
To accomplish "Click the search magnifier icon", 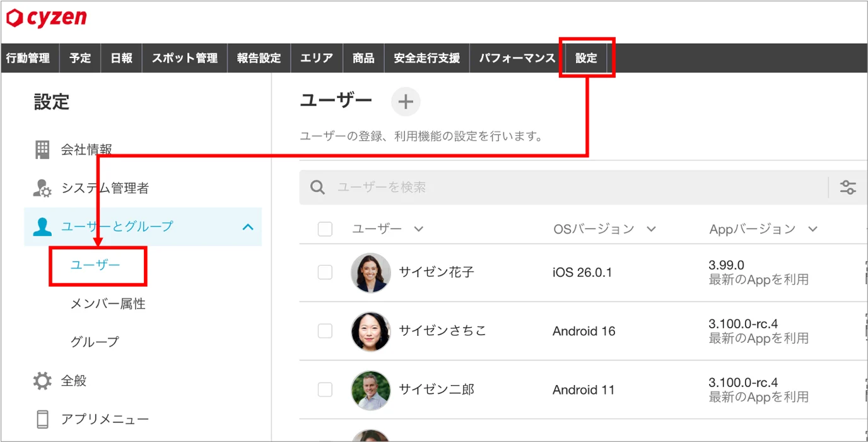I will [x=319, y=188].
